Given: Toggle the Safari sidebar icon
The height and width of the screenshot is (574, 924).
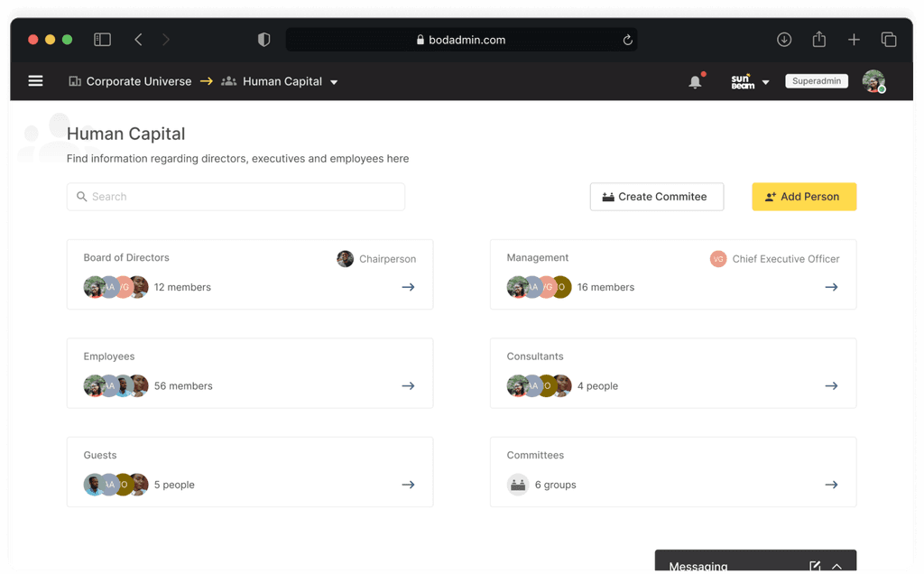Looking at the screenshot, I should point(103,40).
